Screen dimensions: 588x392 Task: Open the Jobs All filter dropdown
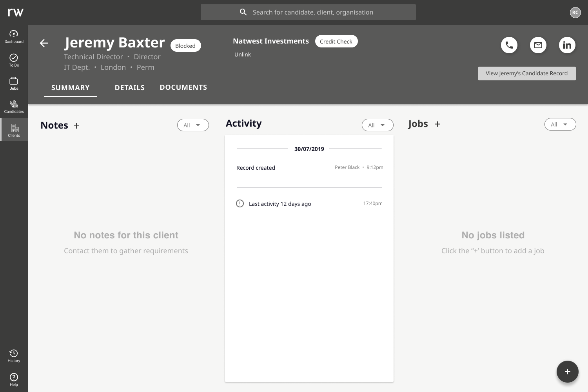[x=560, y=124]
